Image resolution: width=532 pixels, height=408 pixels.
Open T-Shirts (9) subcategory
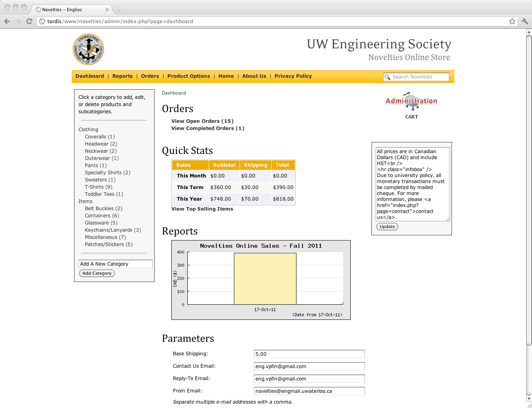pos(98,187)
